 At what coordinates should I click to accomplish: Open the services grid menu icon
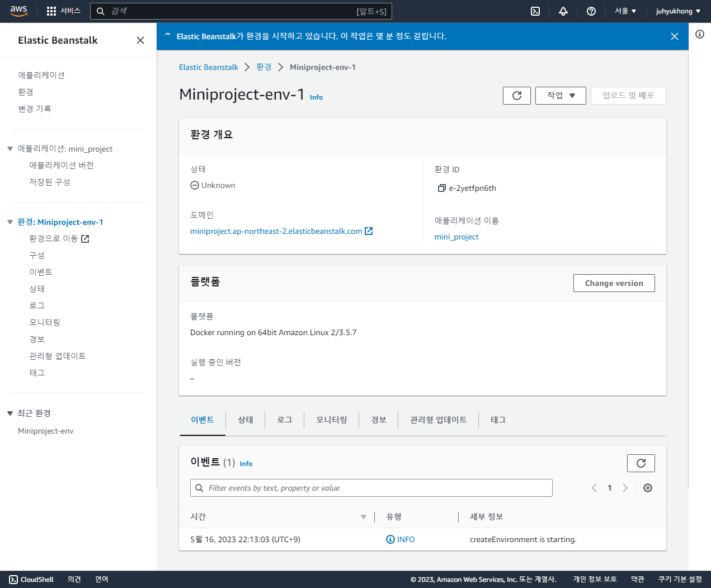click(x=51, y=11)
